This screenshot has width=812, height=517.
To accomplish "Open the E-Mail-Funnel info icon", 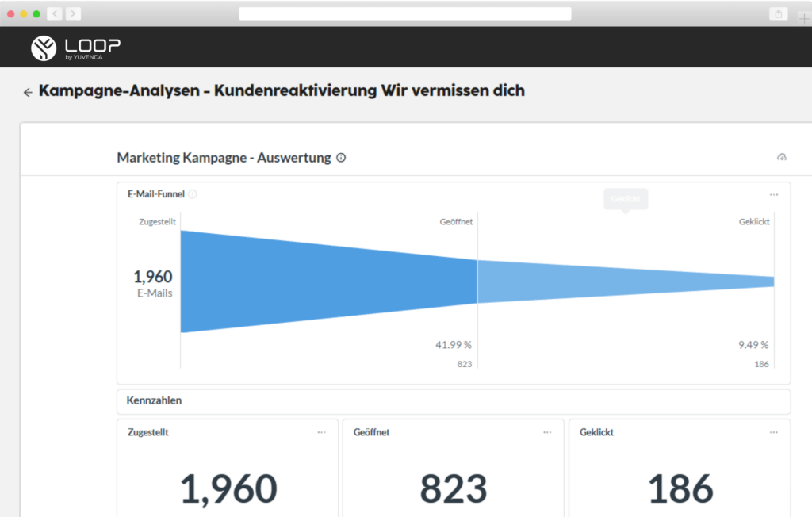I will 193,194.
